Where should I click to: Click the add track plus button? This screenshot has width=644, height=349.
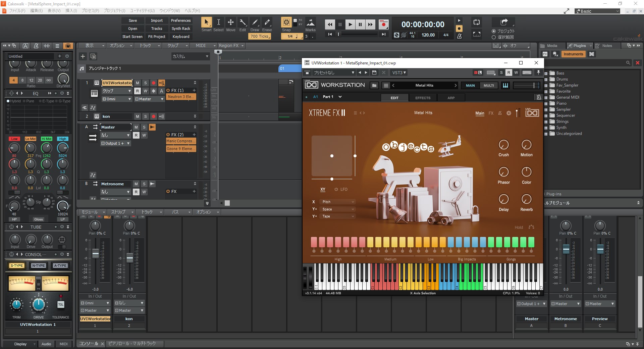(x=83, y=56)
